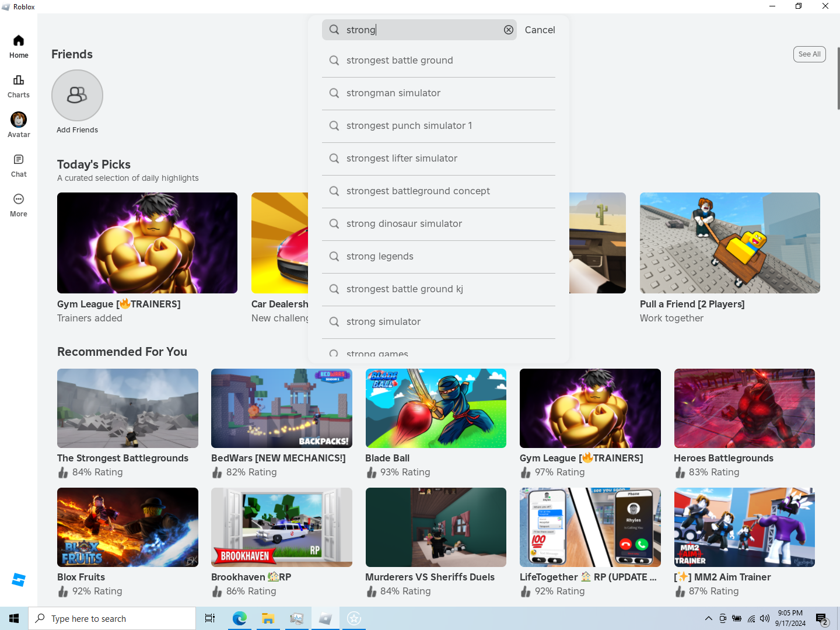Screen dimensions: 840x630
Task: Click the volume speaker tray icon
Action: coord(765,618)
